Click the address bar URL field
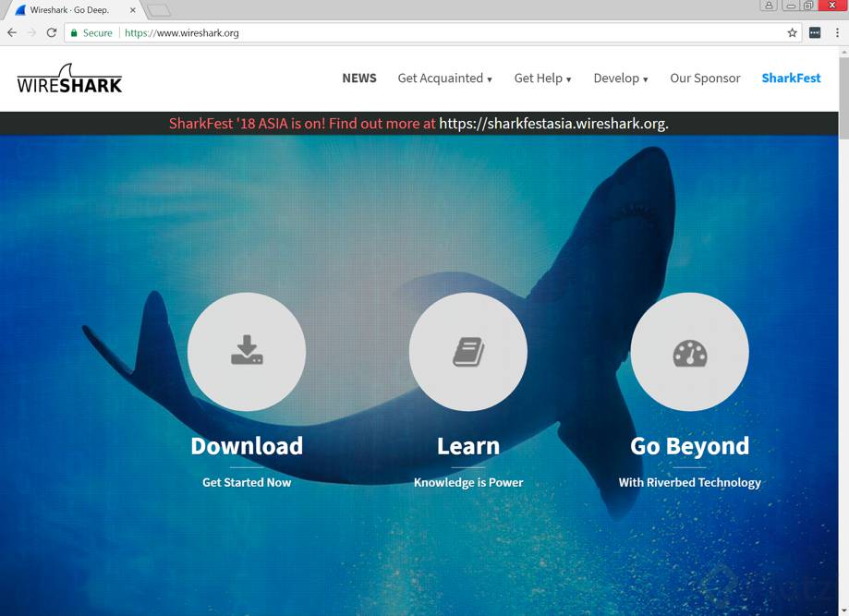The image size is (849, 616). (x=433, y=32)
